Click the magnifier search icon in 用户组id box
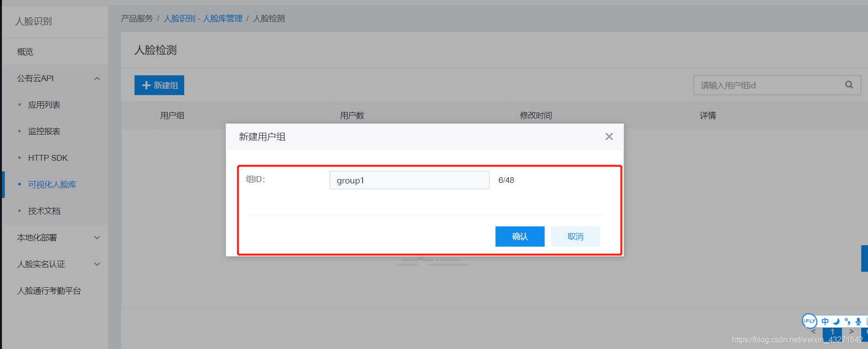The width and height of the screenshot is (868, 349). point(849,85)
